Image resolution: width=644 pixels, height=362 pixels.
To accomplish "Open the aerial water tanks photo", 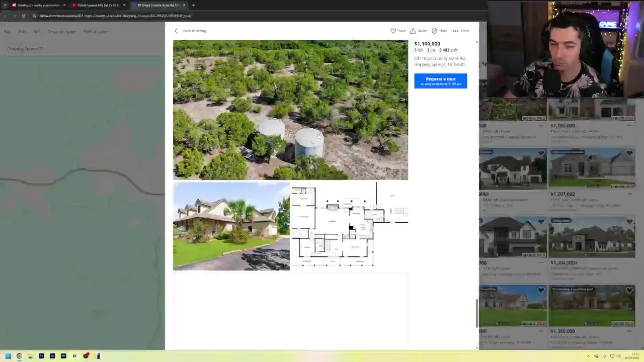I will pyautogui.click(x=290, y=110).
